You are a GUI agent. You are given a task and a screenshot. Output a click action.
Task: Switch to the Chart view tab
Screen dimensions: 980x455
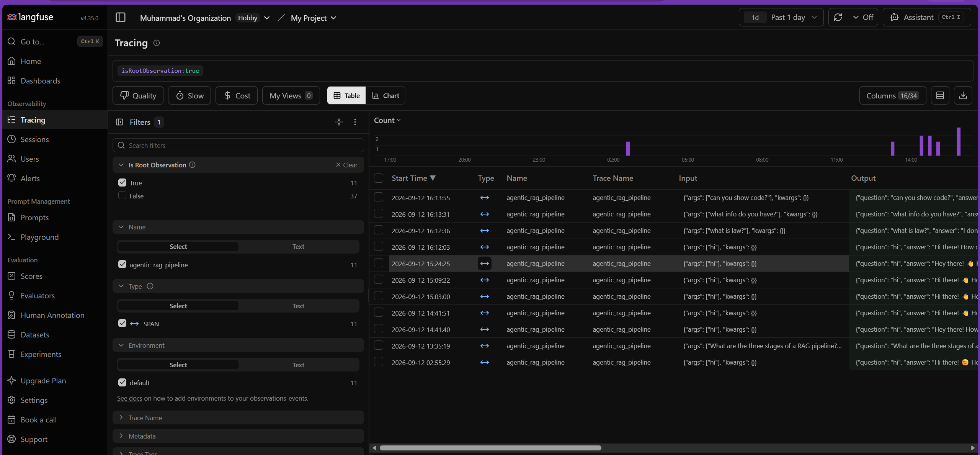[x=385, y=96]
